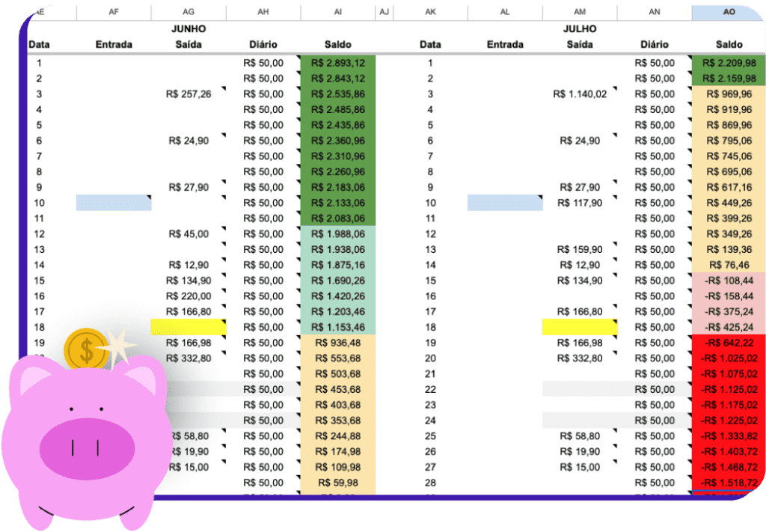
Task: Select the blue highlighted cell in JUNHO Entrada
Action: click(114, 203)
